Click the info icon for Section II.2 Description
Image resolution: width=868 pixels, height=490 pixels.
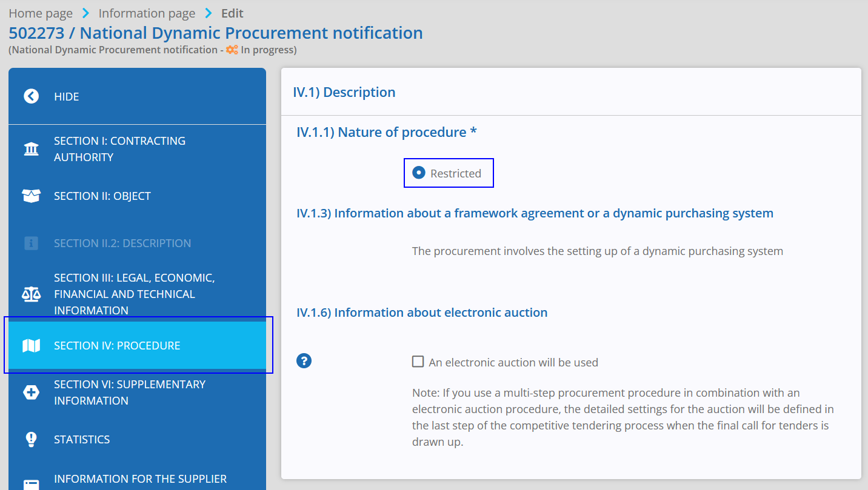[x=31, y=243]
